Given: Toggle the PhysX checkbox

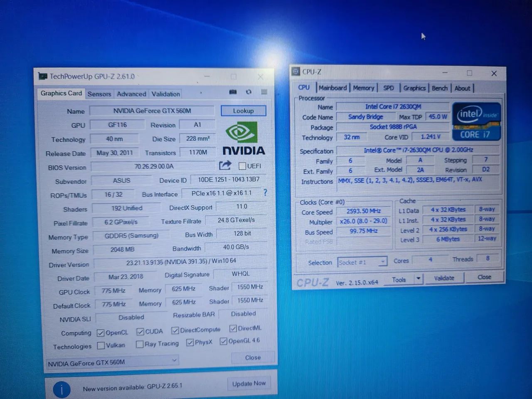Looking at the screenshot, I should click(190, 342).
